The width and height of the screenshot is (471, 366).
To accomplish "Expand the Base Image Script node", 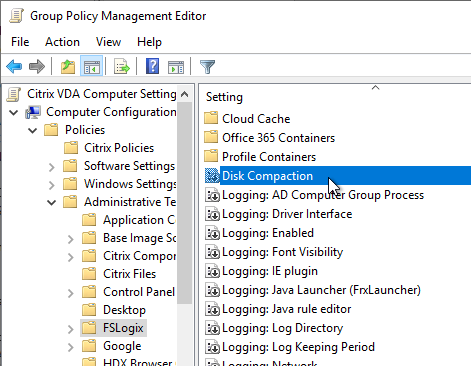I will tap(70, 239).
